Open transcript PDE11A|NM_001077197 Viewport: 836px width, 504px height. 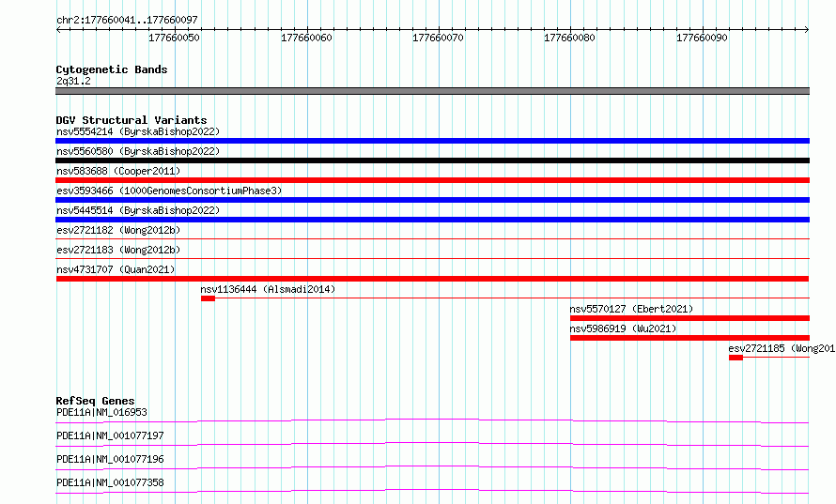110,435
